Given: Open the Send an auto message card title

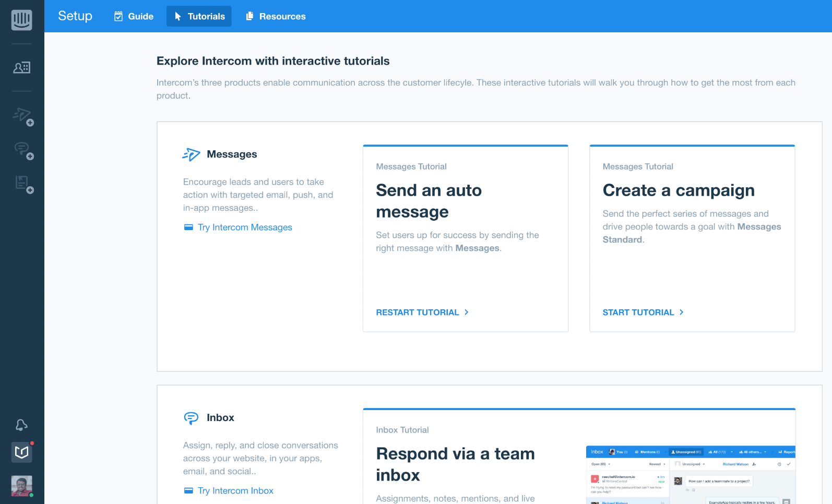Looking at the screenshot, I should click(429, 201).
